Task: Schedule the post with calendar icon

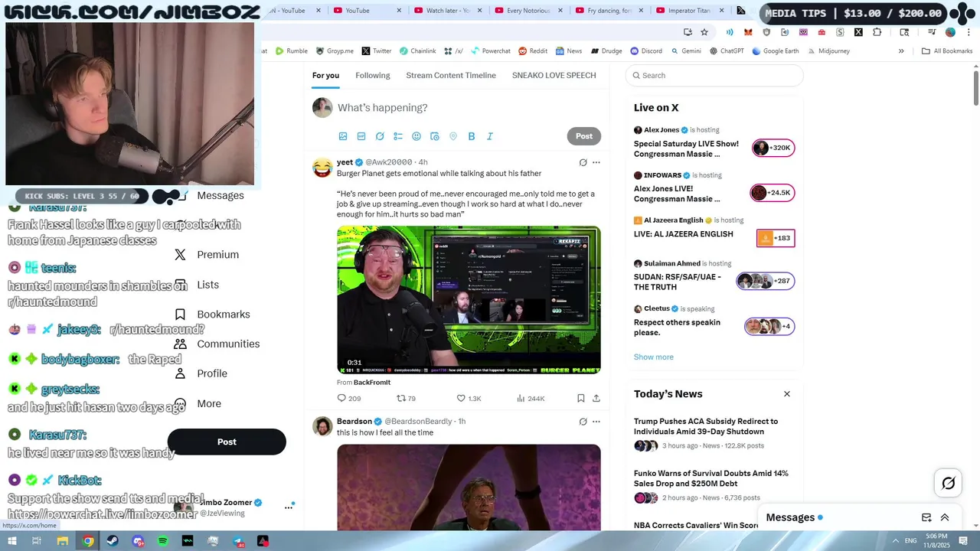Action: coord(435,136)
